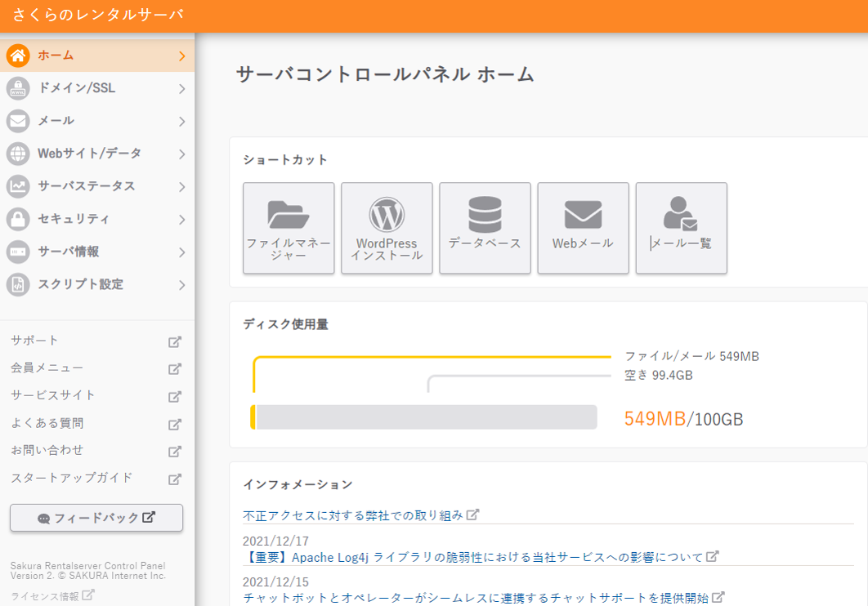Open the ファイルマネージャー folder shortcut
This screenshot has width=868, height=606.
[289, 228]
